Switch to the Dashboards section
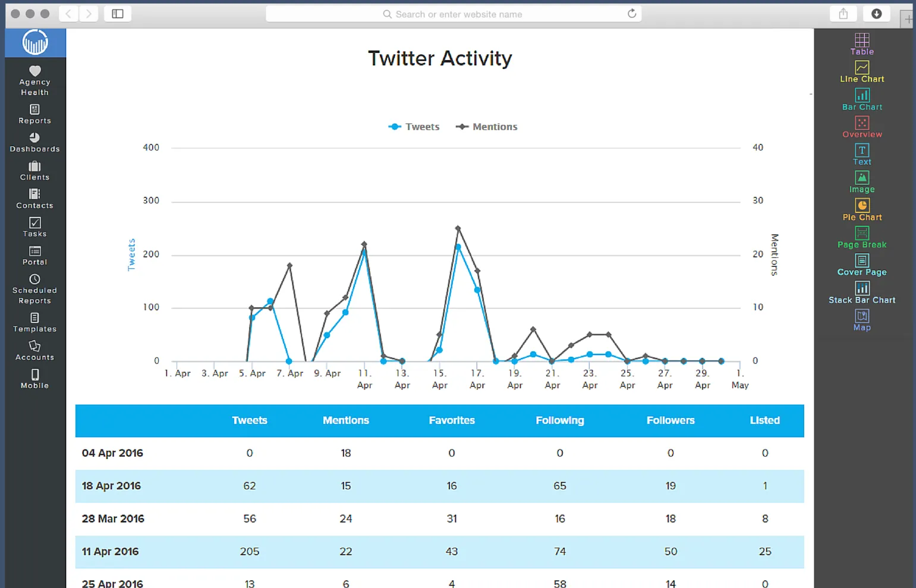Viewport: 916px width, 588px height. pyautogui.click(x=34, y=143)
